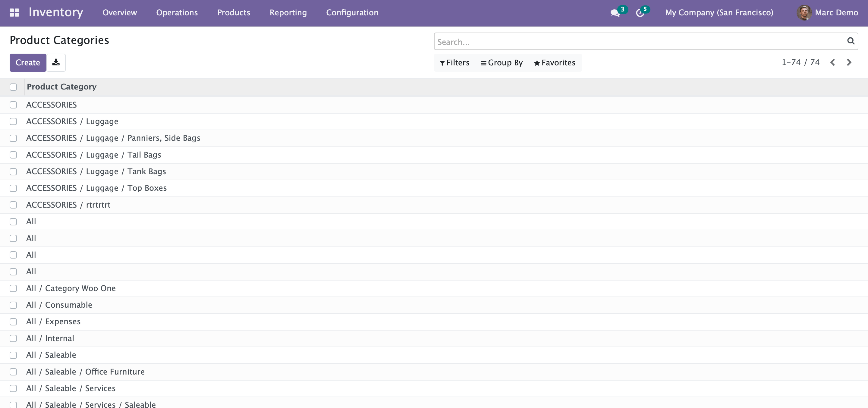Image resolution: width=868 pixels, height=408 pixels.
Task: Tick the All / Consumable checkbox
Action: tap(13, 305)
